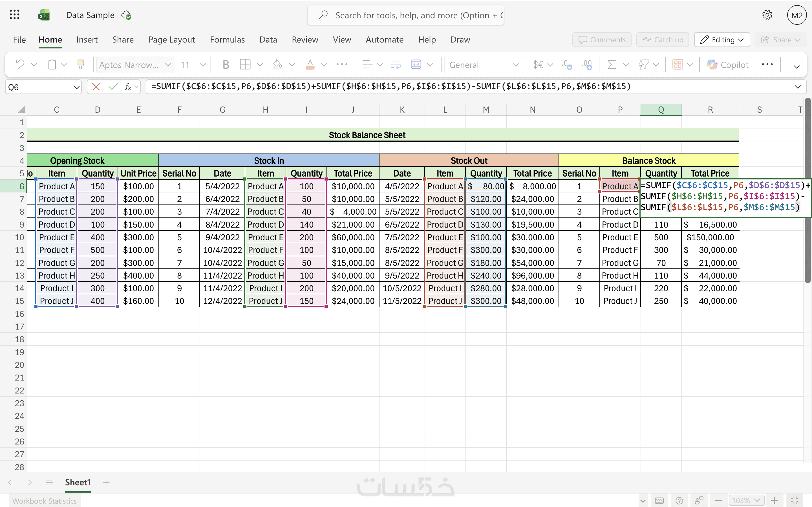Click the Editing mode button
This screenshot has width=812, height=507.
click(722, 39)
